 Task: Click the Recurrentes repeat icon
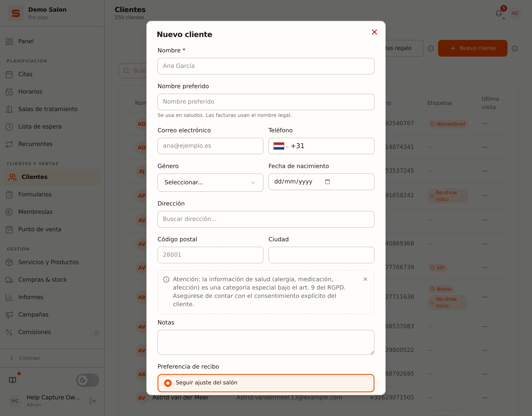pos(9,144)
